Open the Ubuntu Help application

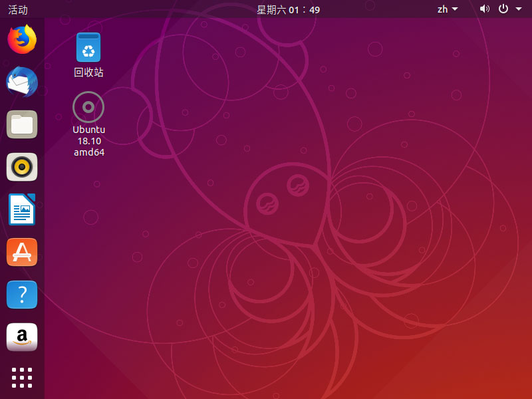coord(22,295)
